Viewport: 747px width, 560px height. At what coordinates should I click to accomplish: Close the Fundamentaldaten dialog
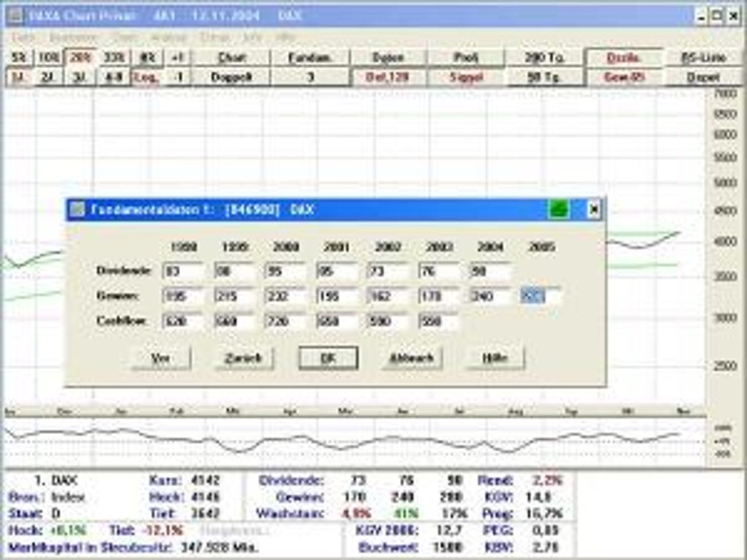pyautogui.click(x=594, y=209)
